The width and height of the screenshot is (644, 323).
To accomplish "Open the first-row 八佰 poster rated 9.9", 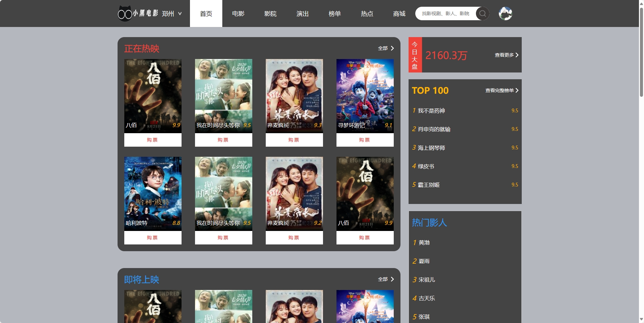I will pos(153,96).
